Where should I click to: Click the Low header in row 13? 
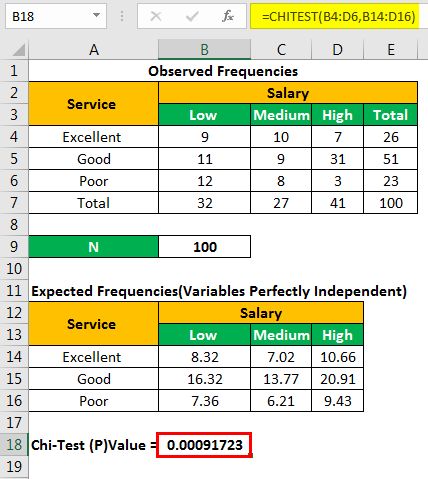click(x=204, y=335)
